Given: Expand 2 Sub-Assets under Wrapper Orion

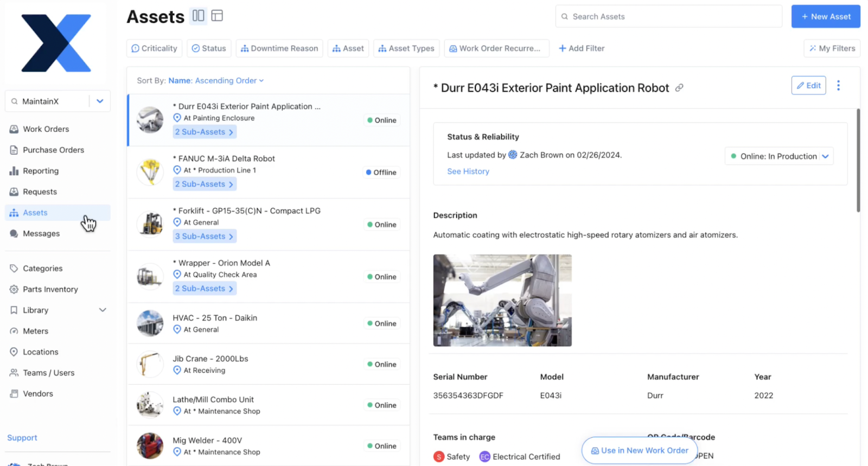Looking at the screenshot, I should [x=204, y=288].
